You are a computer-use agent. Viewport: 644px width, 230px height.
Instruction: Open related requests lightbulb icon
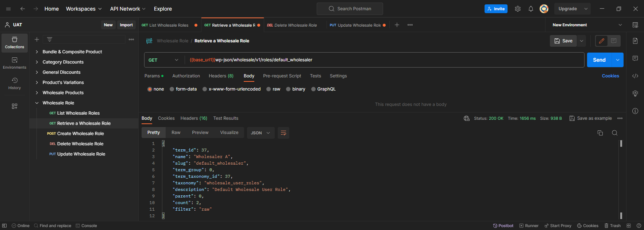point(635,93)
